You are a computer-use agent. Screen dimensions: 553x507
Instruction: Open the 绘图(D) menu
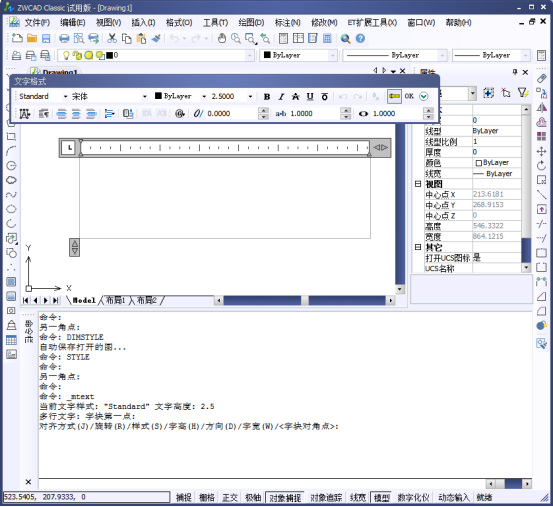[x=251, y=23]
